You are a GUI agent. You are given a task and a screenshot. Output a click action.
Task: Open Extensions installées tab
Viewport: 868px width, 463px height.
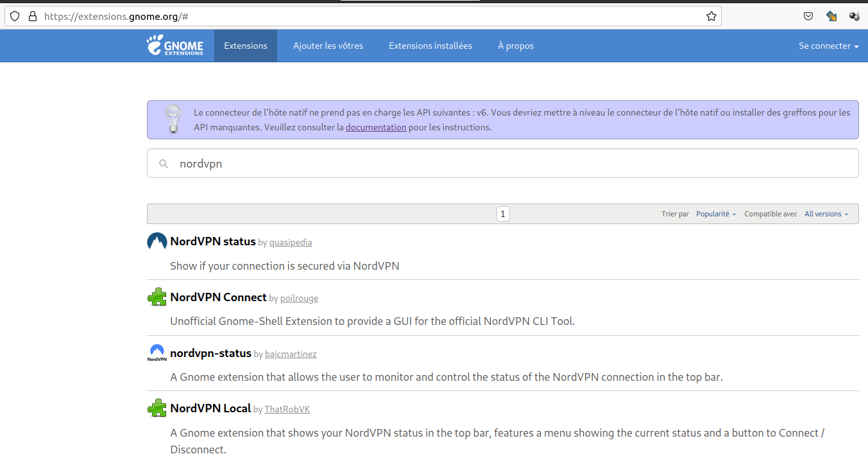click(x=430, y=46)
